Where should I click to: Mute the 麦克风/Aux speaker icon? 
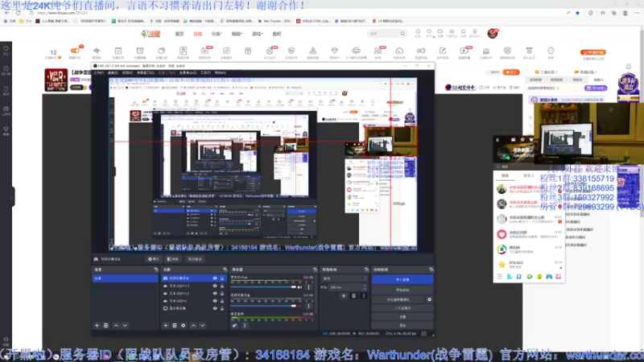click(299, 287)
